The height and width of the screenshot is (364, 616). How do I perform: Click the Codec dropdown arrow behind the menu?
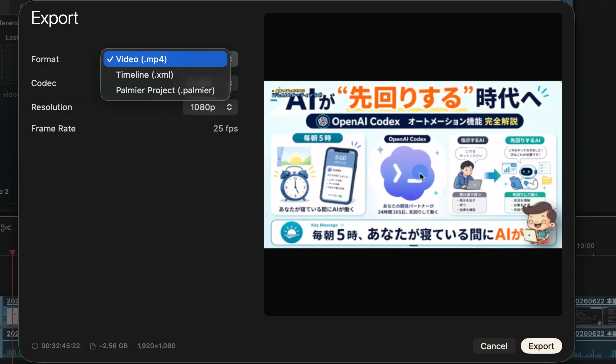point(234,83)
